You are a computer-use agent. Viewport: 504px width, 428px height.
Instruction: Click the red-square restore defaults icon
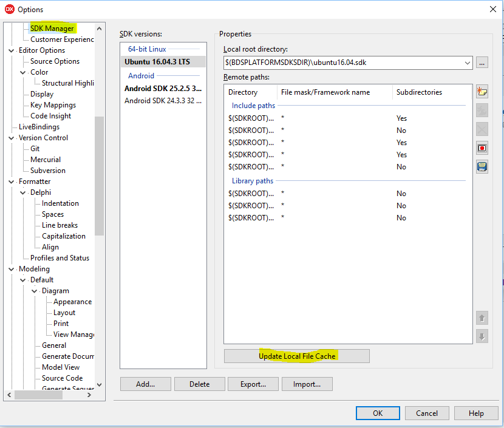click(x=482, y=148)
